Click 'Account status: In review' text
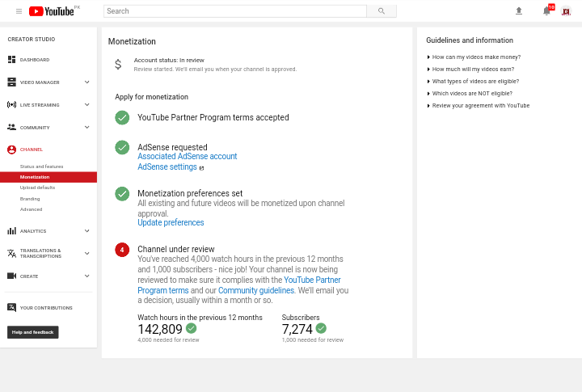Screen dimensions: 582x392 click(x=169, y=60)
